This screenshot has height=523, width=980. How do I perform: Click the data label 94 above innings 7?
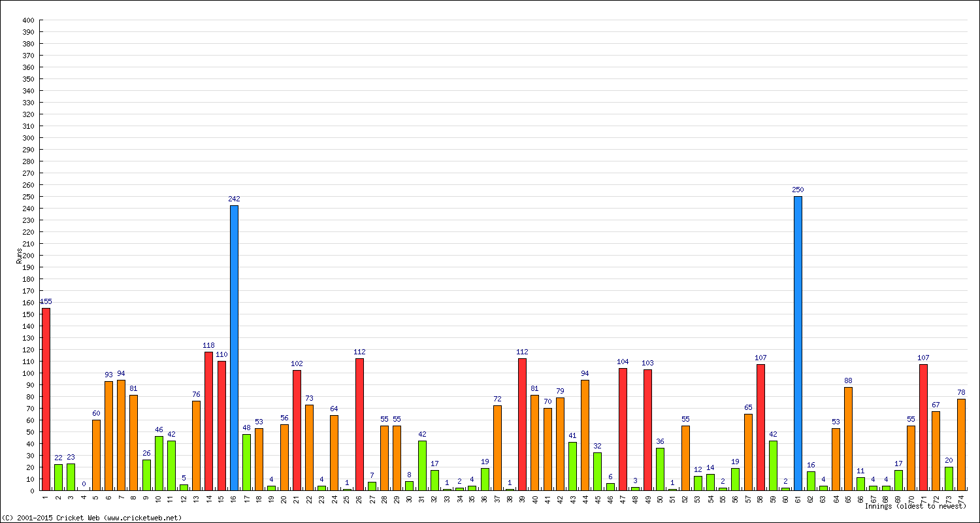tap(121, 373)
